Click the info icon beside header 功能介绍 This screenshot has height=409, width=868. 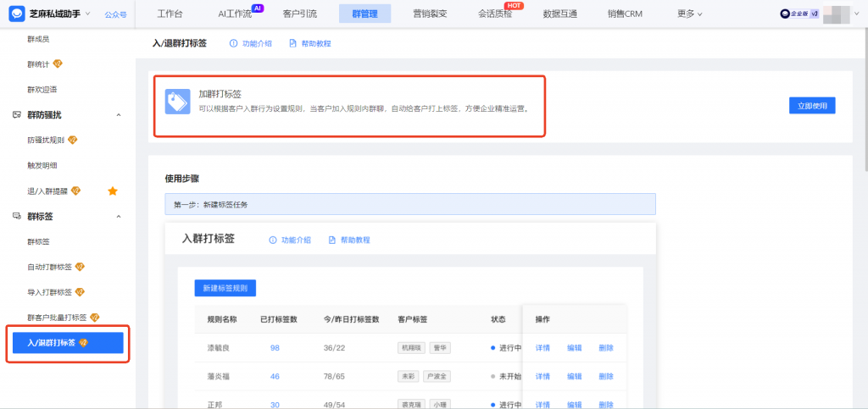click(x=234, y=44)
